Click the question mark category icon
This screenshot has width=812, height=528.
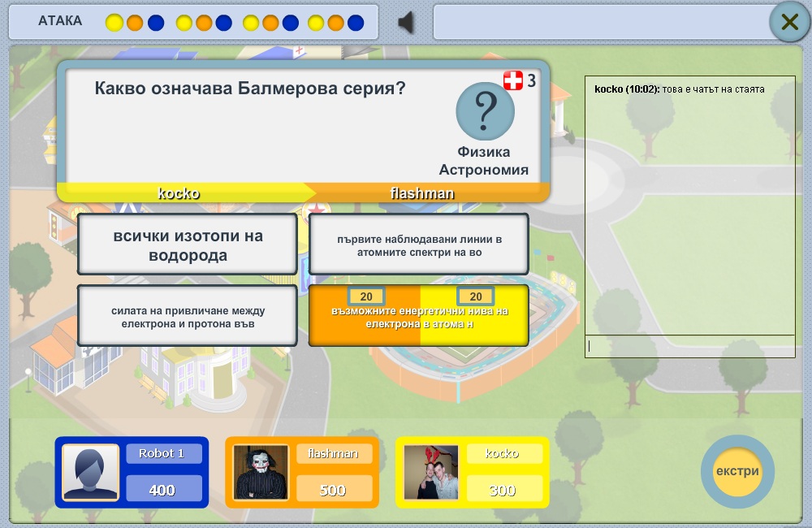point(485,112)
